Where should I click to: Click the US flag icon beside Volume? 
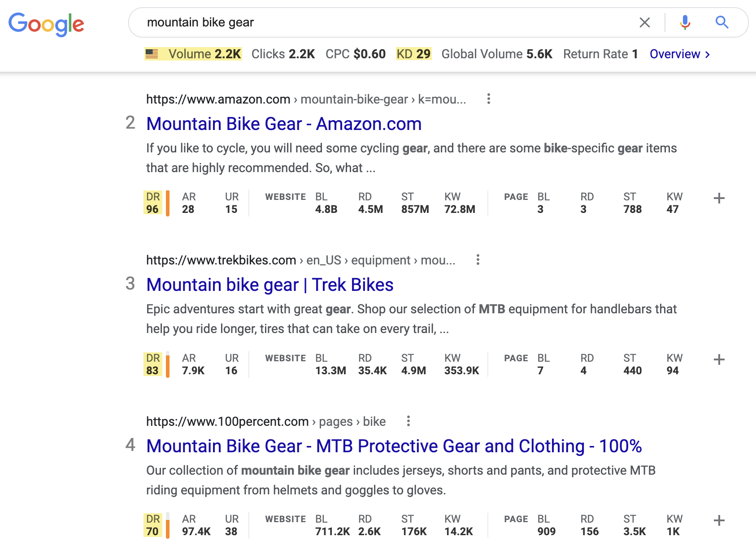tap(152, 54)
